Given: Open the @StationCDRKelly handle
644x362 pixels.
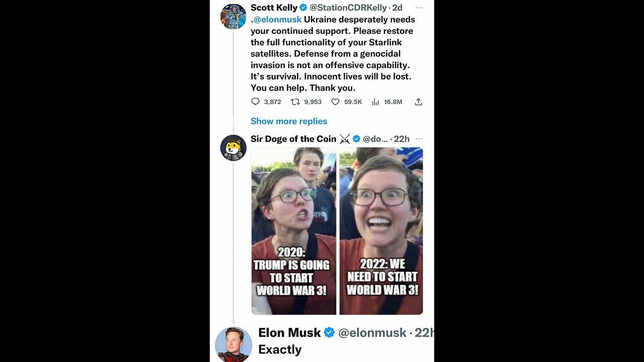Looking at the screenshot, I should (x=348, y=8).
